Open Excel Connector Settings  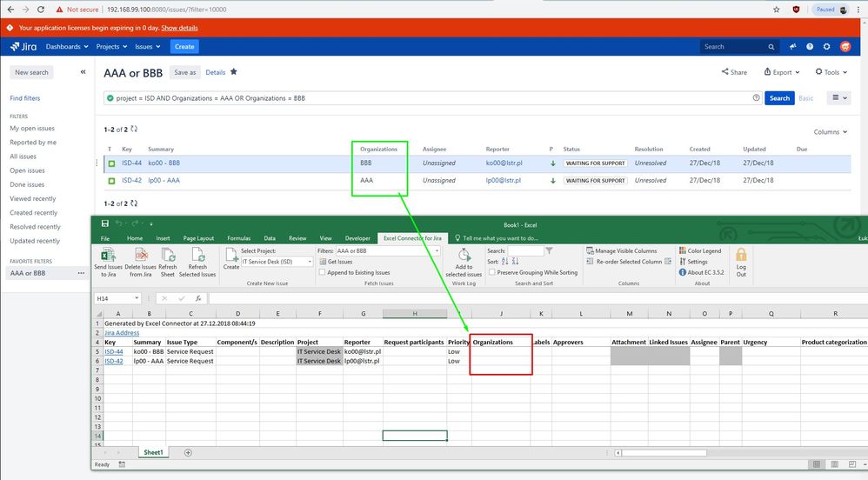click(x=693, y=262)
